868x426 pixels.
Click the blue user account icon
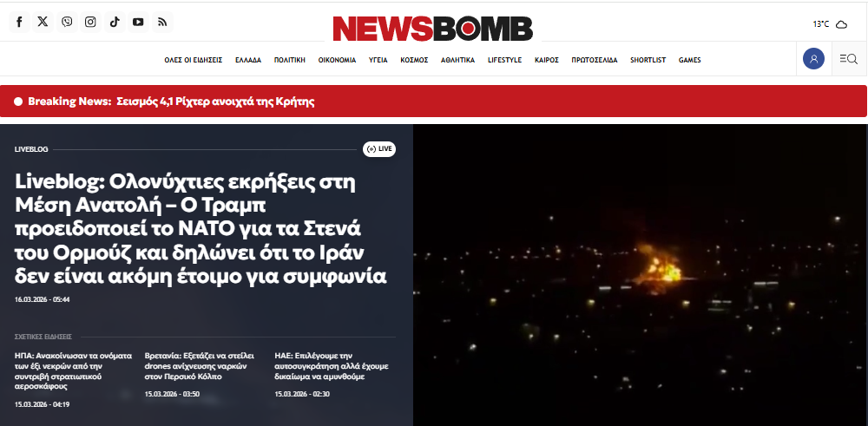pos(813,59)
